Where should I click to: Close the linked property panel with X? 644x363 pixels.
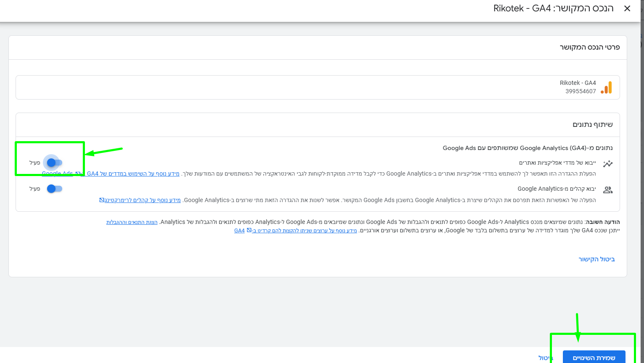[x=627, y=8]
